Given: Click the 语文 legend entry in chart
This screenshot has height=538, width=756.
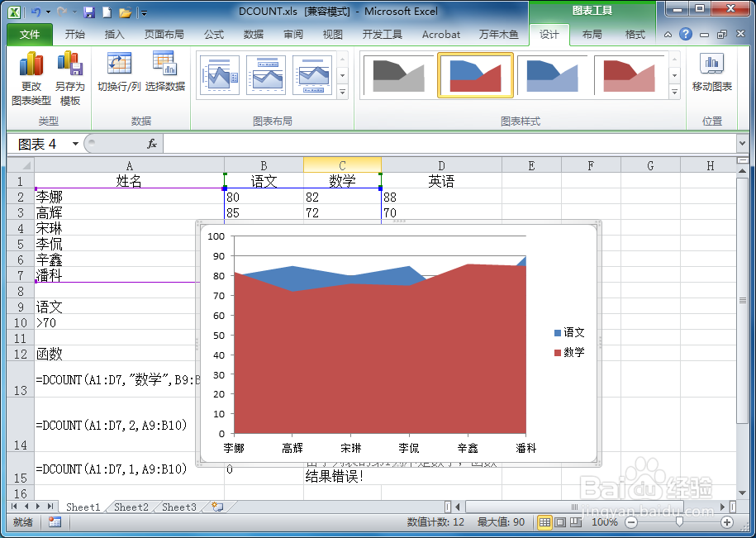Looking at the screenshot, I should [569, 332].
